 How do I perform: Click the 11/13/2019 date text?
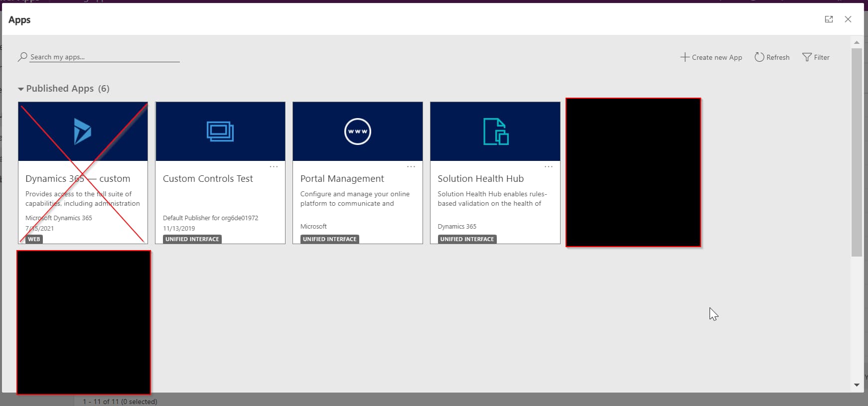(179, 228)
